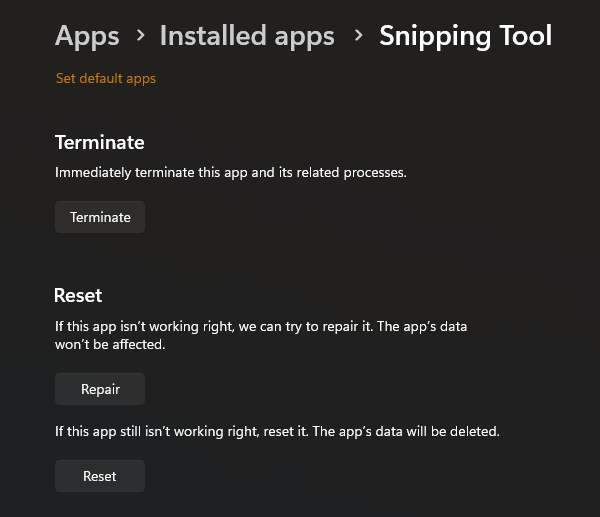Go back to the Apps breadcrumb
The height and width of the screenshot is (517, 600).
tap(87, 37)
